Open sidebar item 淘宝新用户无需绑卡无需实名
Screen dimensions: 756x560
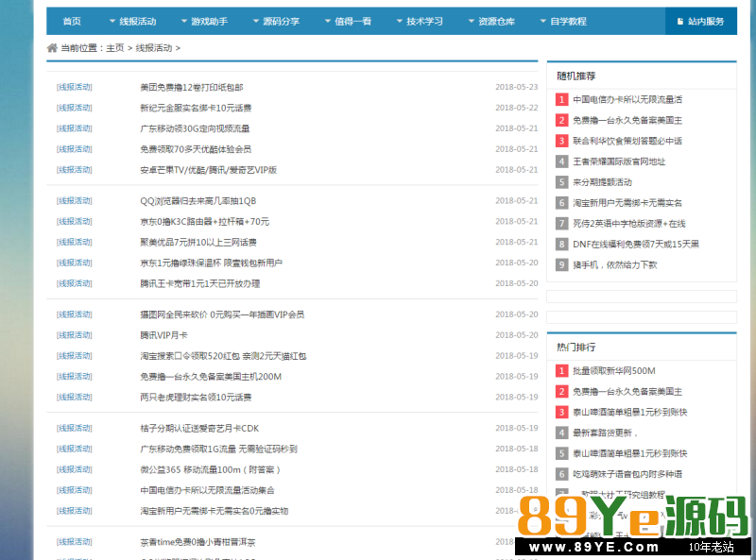click(627, 203)
